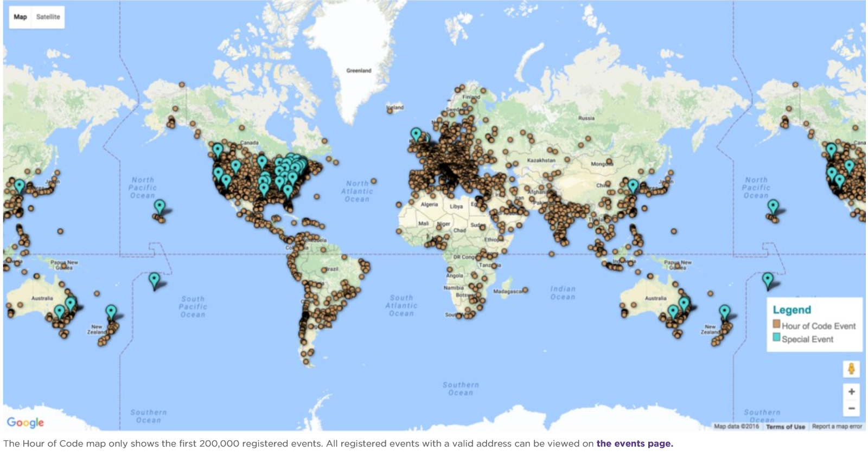
Task: Click the Libya map label
Action: point(456,207)
